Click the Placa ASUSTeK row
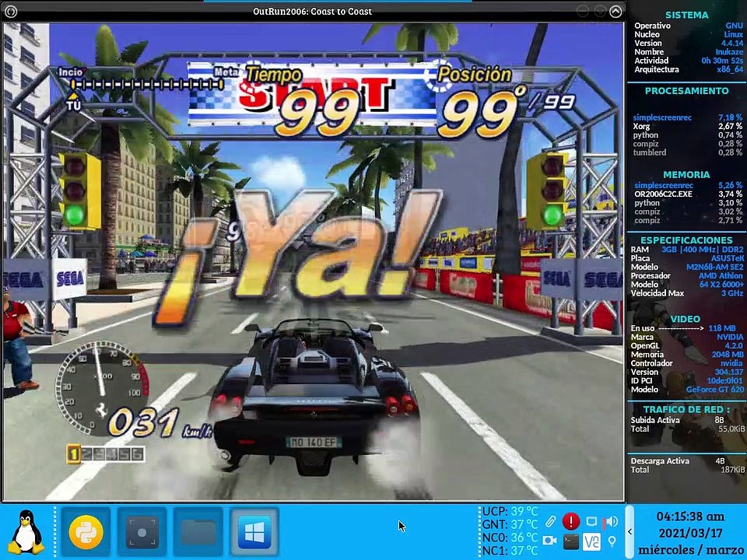This screenshot has width=747, height=560. pos(687,258)
